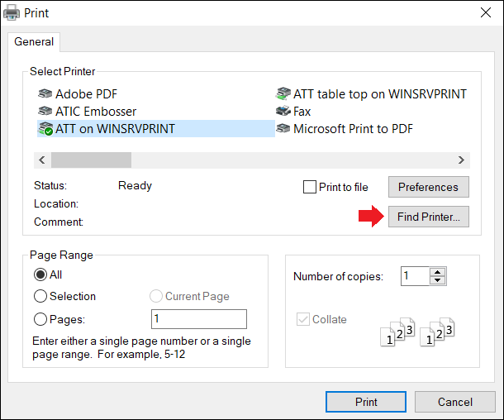Choose the Selection radio button

point(40,296)
